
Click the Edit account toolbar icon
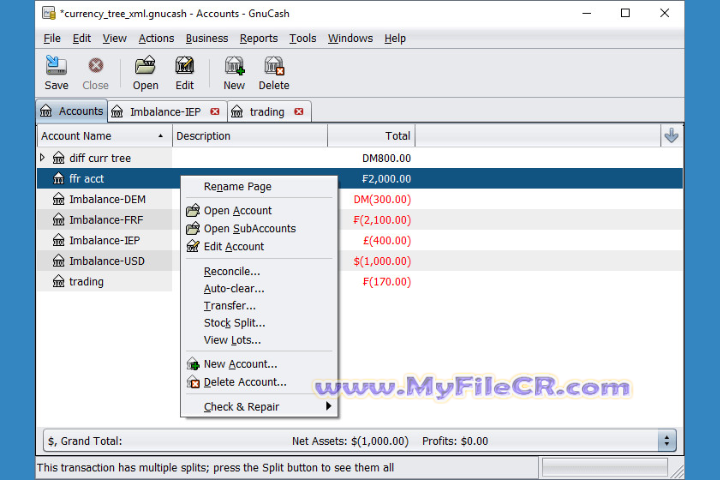(x=185, y=66)
